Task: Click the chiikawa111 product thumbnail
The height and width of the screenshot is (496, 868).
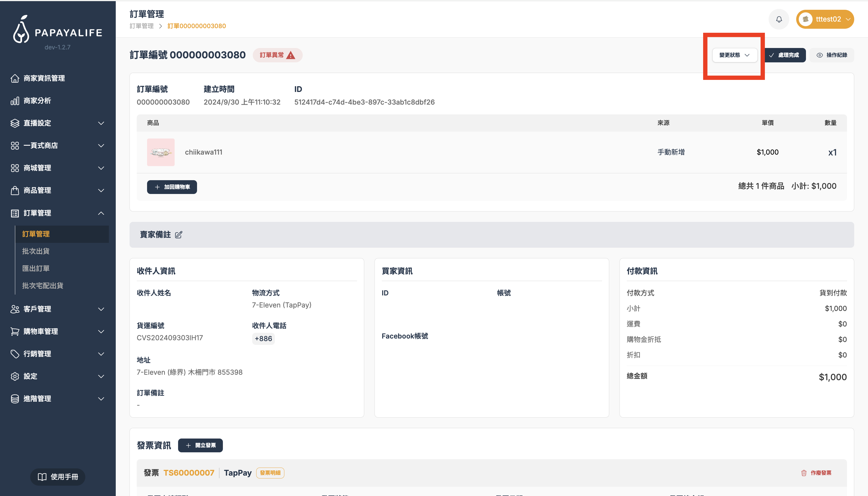Action: pyautogui.click(x=161, y=152)
